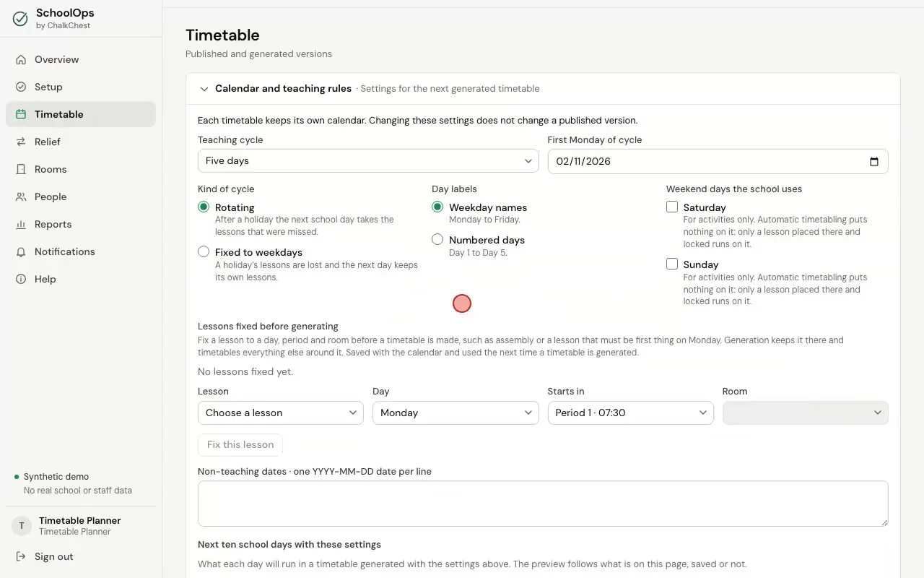Choose the Numbered days label option
Image resolution: width=924 pixels, height=578 pixels.
[437, 239]
